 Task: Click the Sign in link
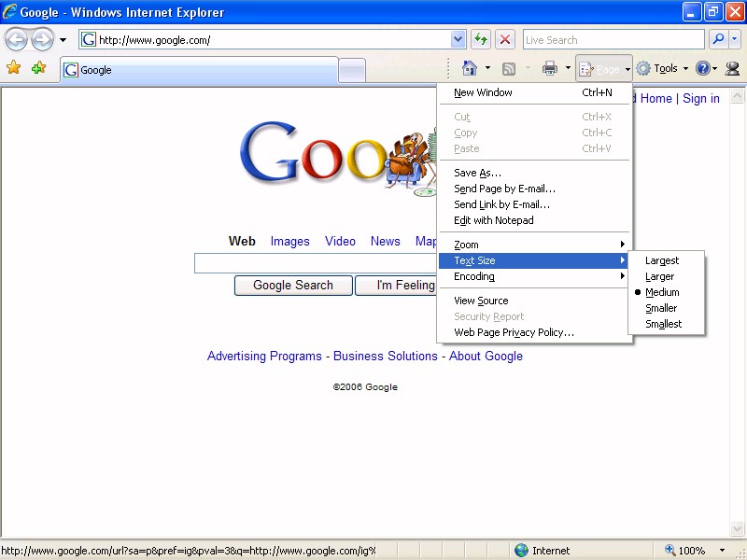(701, 99)
